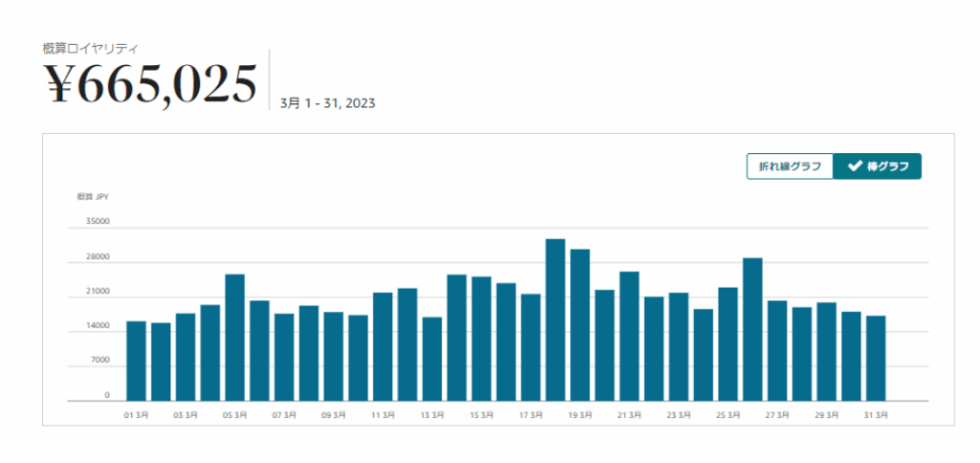Click the 21 3月 x-axis label

pos(630,415)
